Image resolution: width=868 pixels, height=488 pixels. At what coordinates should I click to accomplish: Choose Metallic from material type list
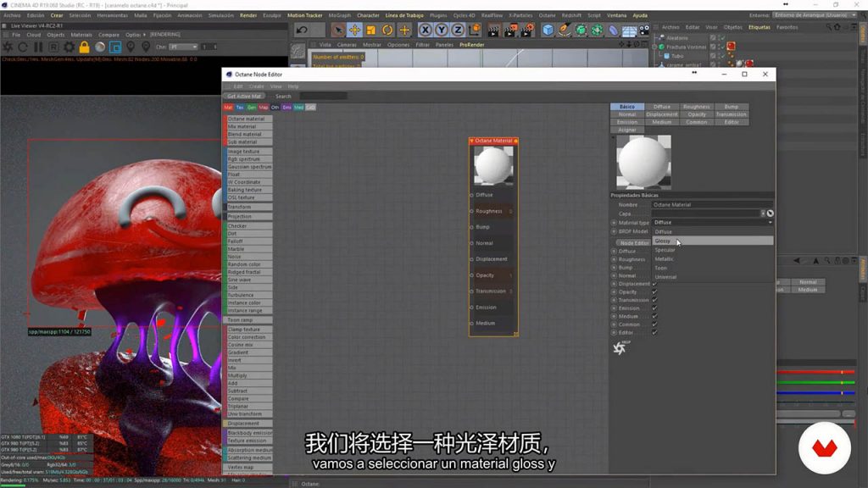713,259
